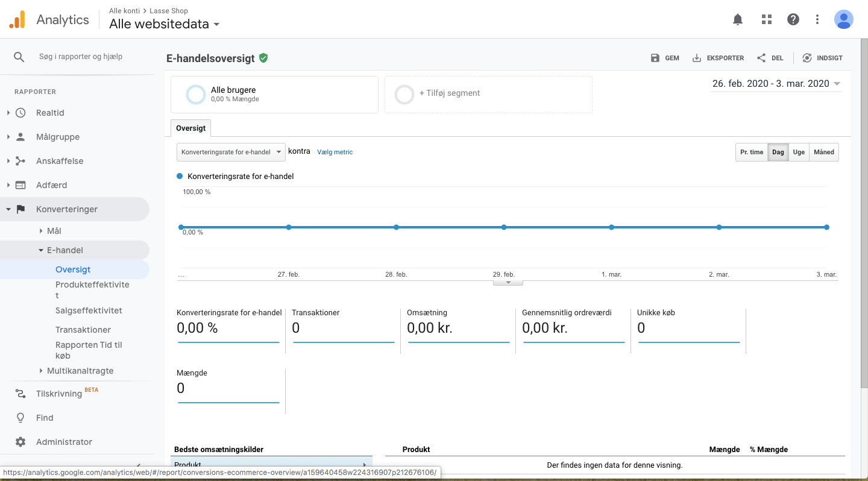
Task: Click the green verified shield icon
Action: 263,58
